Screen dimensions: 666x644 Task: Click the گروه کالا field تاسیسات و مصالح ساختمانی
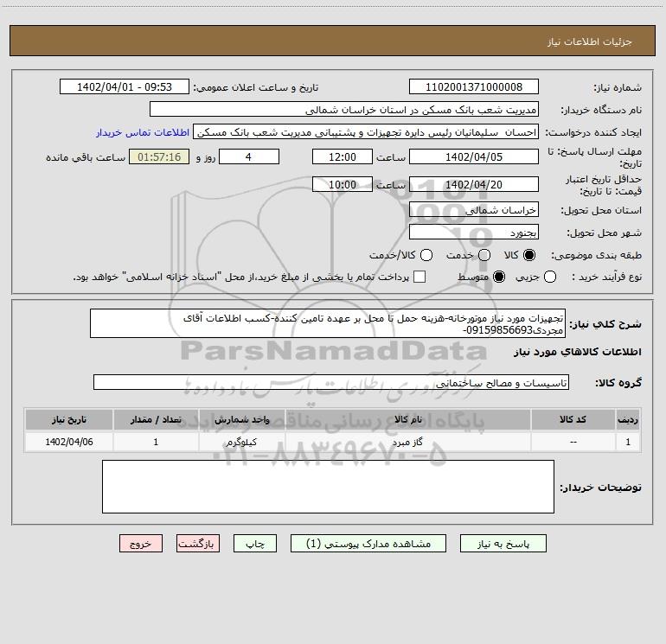pyautogui.click(x=331, y=382)
